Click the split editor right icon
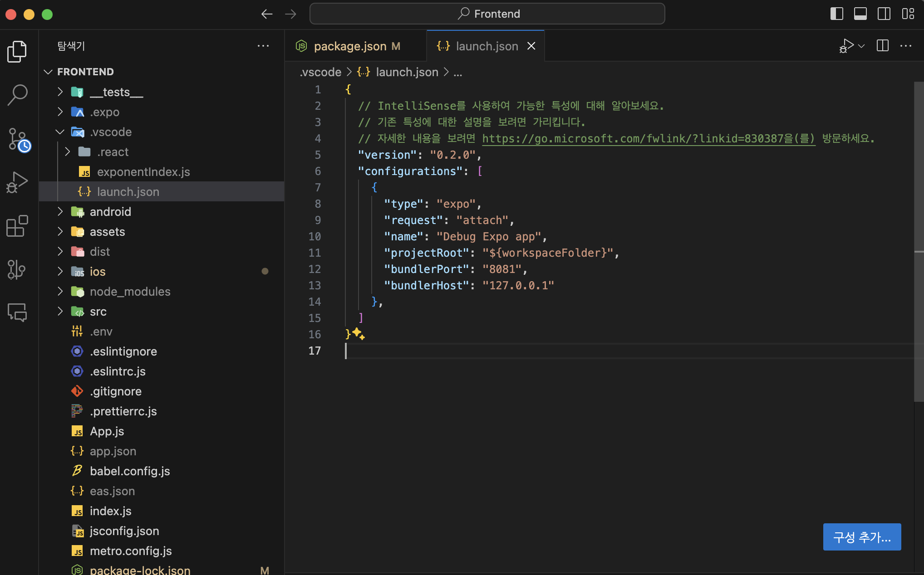924x575 pixels. click(882, 46)
